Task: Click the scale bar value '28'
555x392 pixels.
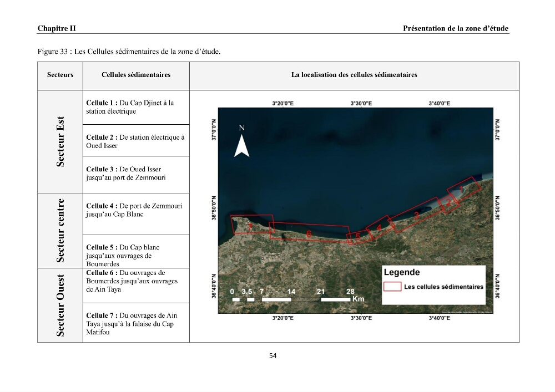Action: 350,292
